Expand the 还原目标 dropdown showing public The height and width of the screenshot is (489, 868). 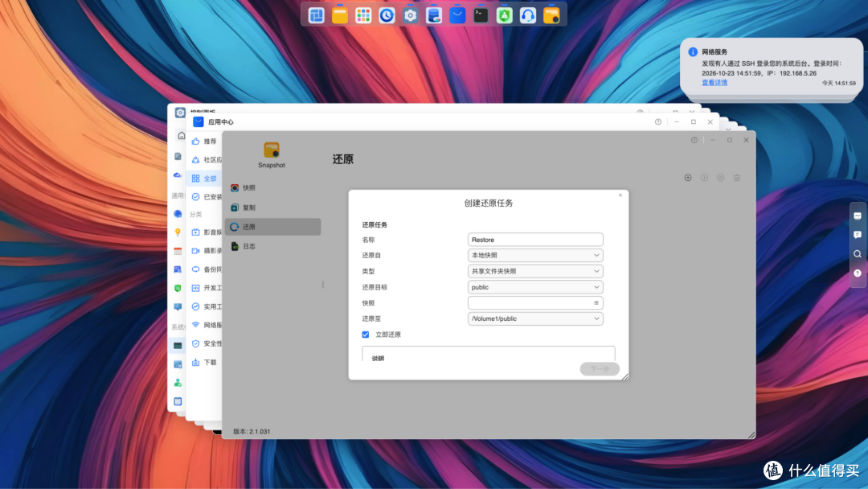[x=535, y=287]
